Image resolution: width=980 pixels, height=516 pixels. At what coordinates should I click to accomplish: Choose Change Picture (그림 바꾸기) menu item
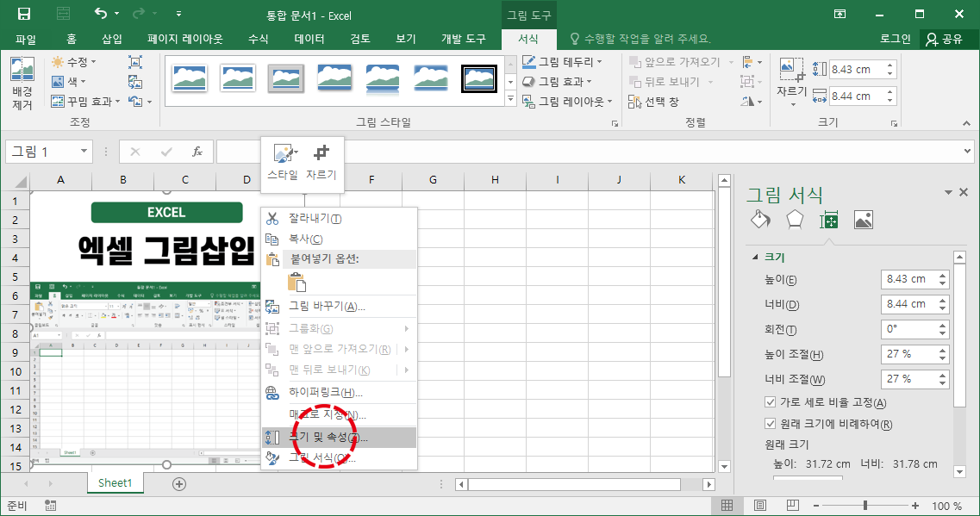(x=340, y=306)
